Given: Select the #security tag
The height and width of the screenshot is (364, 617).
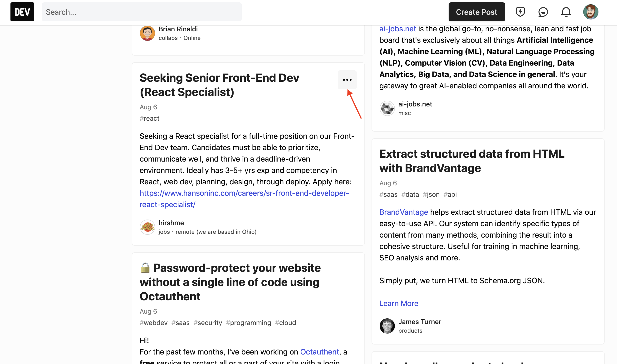Looking at the screenshot, I should coord(207,323).
